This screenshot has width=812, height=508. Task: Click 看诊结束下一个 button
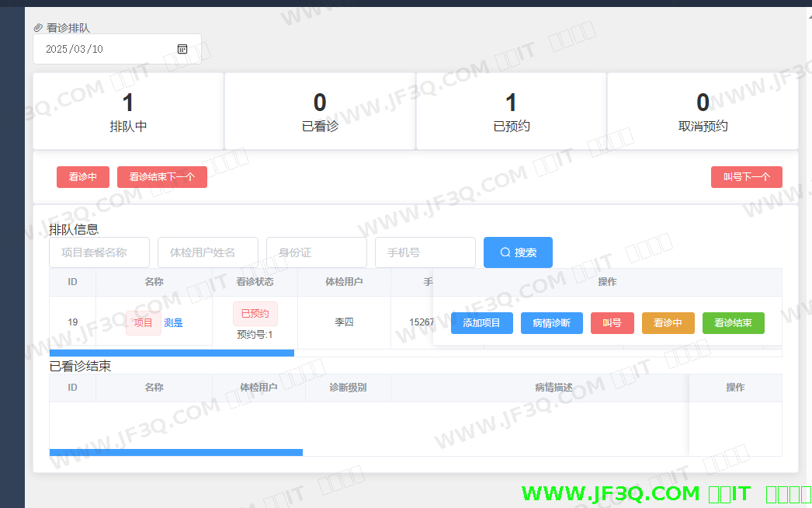[161, 177]
